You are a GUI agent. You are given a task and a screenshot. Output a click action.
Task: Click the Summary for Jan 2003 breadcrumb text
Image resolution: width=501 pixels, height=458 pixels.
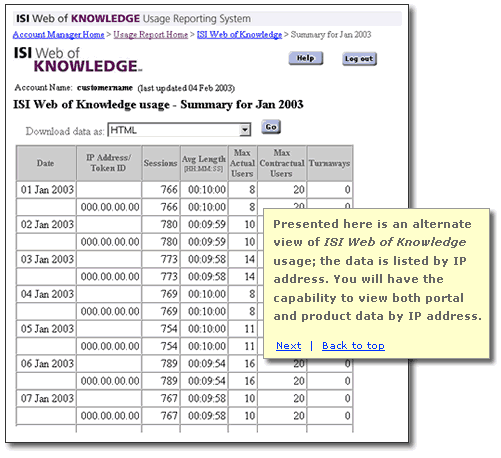pos(331,35)
